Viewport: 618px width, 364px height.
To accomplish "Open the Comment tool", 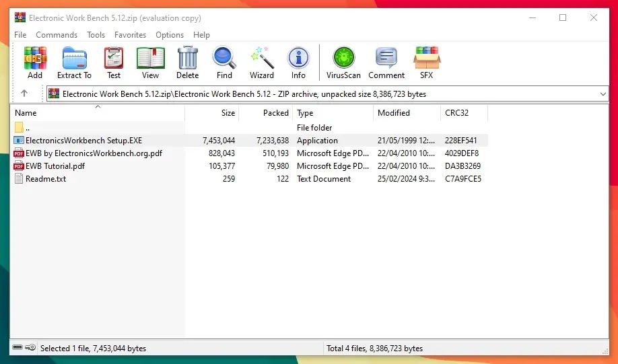I will (x=386, y=58).
